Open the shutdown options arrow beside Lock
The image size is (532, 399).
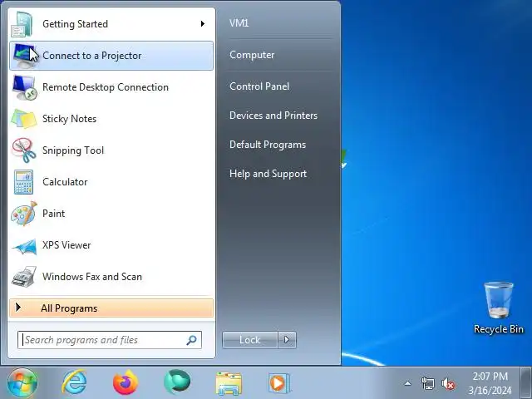[287, 340]
